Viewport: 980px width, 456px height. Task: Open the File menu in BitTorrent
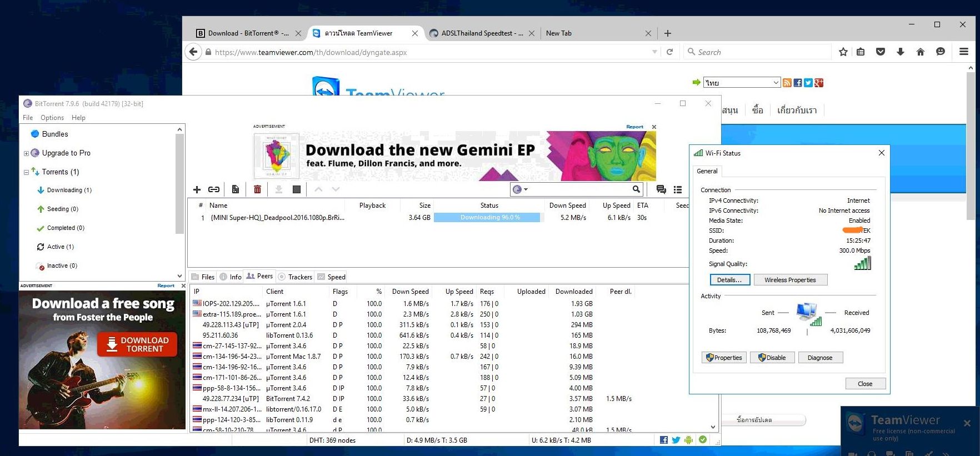tap(28, 118)
